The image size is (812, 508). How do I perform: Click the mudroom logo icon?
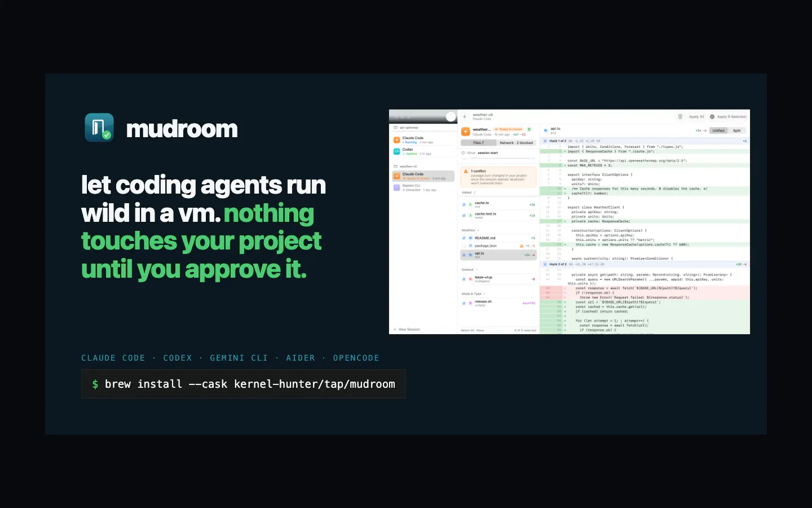point(99,127)
